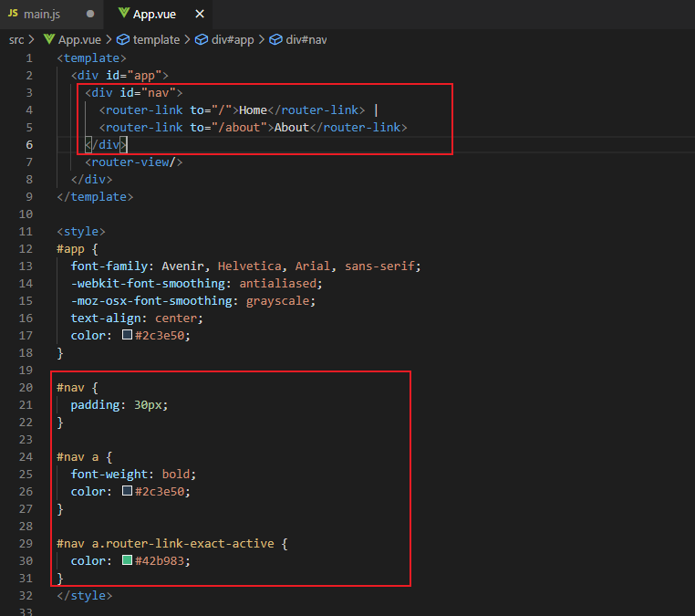
Task: Open the div#app breadcrumb item
Action: (x=233, y=40)
